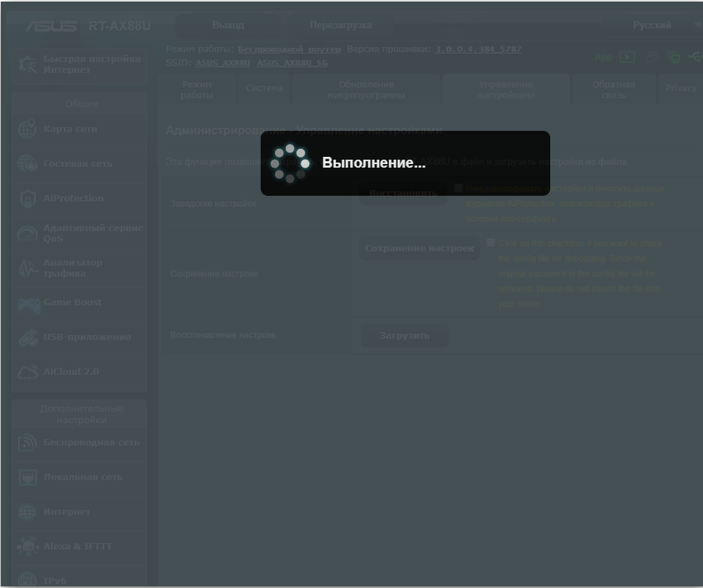Click the Интернет globe icon
Screen dimensions: 703x588
[28, 512]
